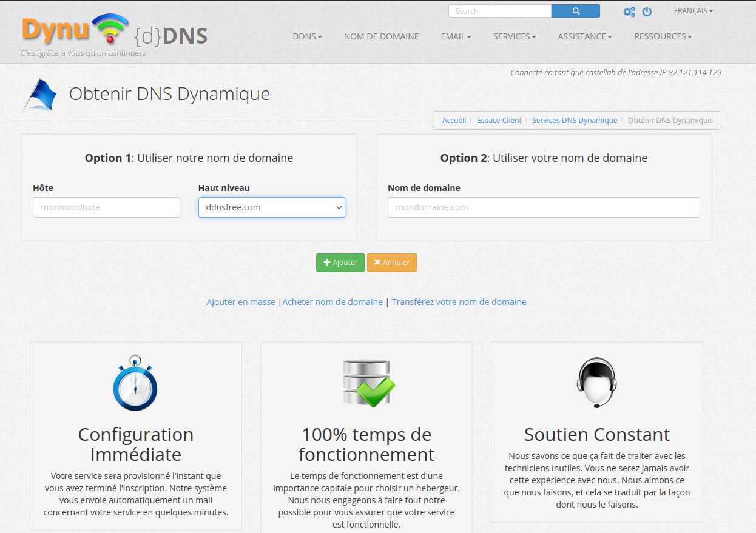Viewport: 756px width, 533px height.
Task: Click the Dynu logo icon
Action: pos(114,32)
